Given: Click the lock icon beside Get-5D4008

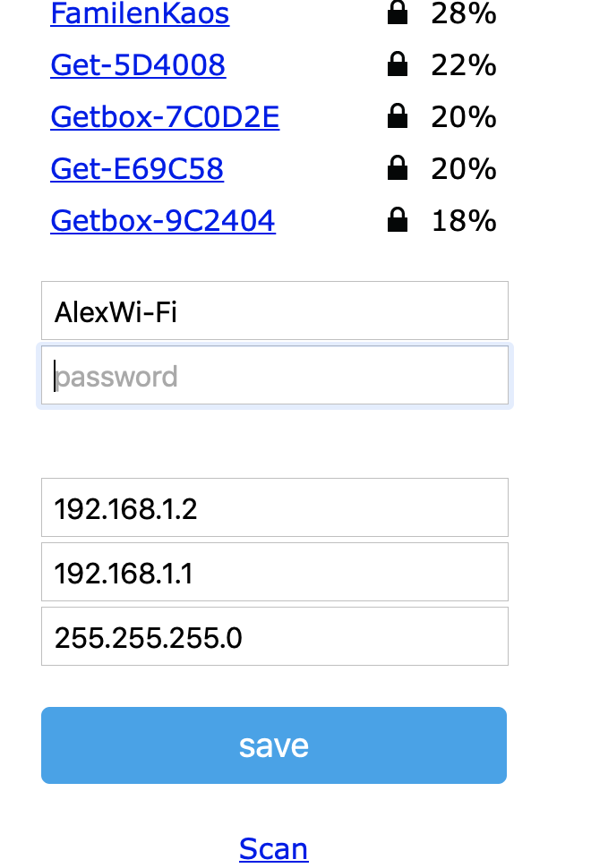Looking at the screenshot, I should coord(398,64).
